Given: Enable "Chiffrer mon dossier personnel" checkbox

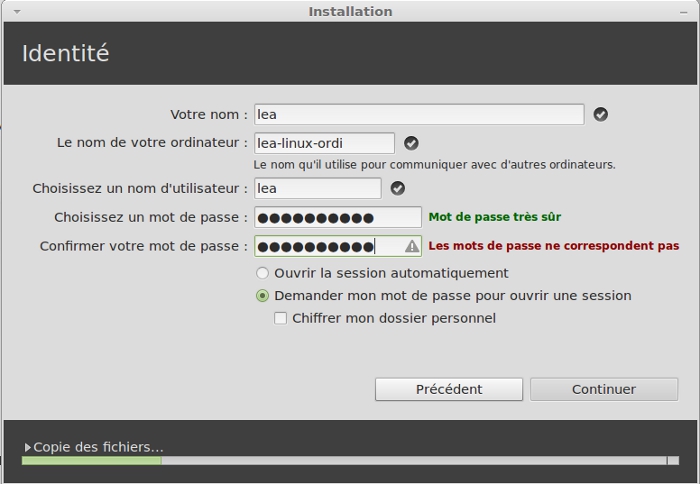Looking at the screenshot, I should (x=281, y=319).
